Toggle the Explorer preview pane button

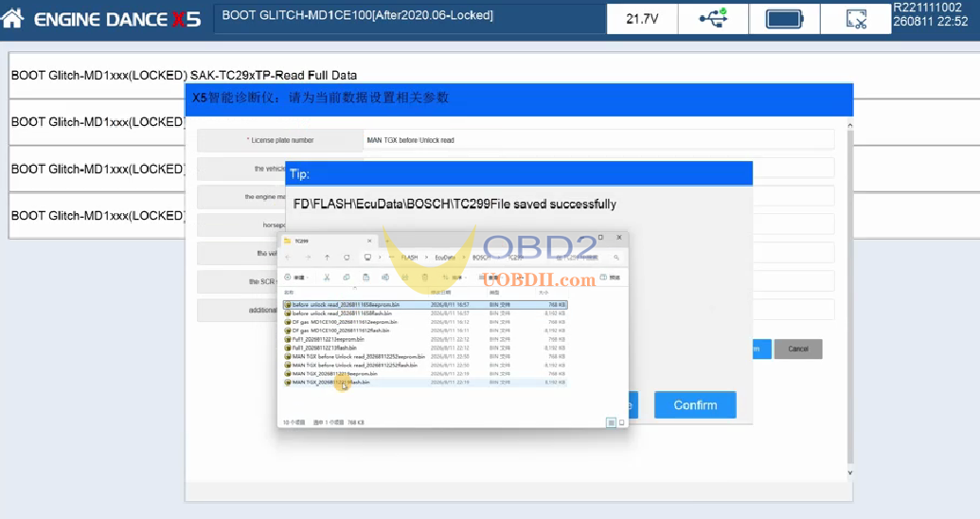pos(610,277)
